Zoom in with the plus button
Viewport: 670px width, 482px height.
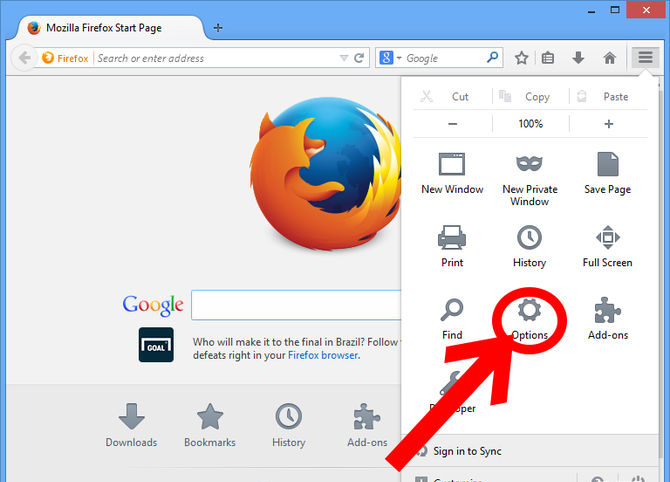609,124
